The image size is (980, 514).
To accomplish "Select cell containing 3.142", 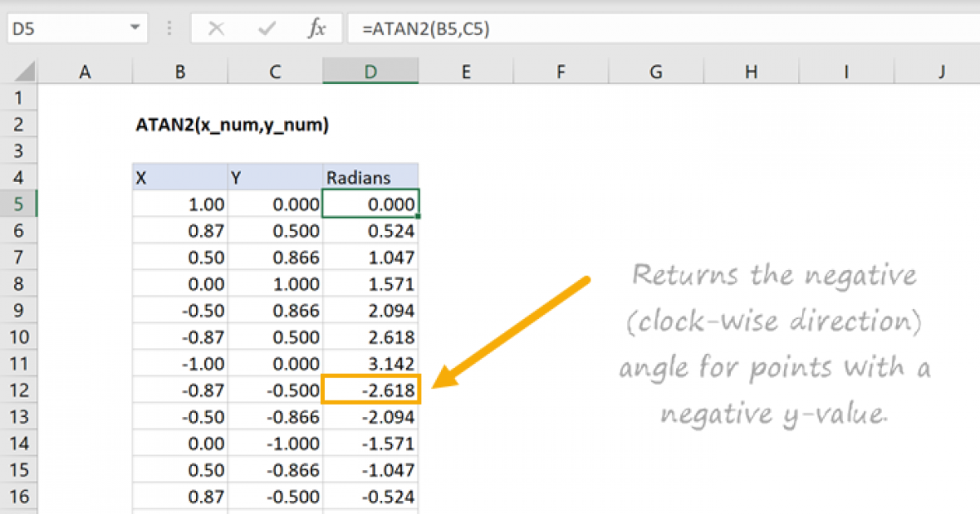I will click(x=372, y=364).
